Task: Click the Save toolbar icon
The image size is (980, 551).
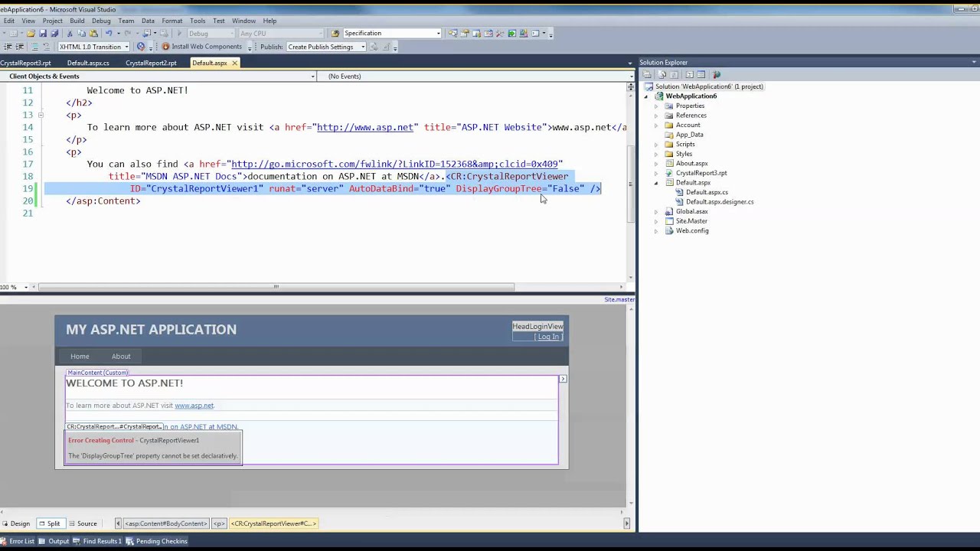Action: (43, 34)
